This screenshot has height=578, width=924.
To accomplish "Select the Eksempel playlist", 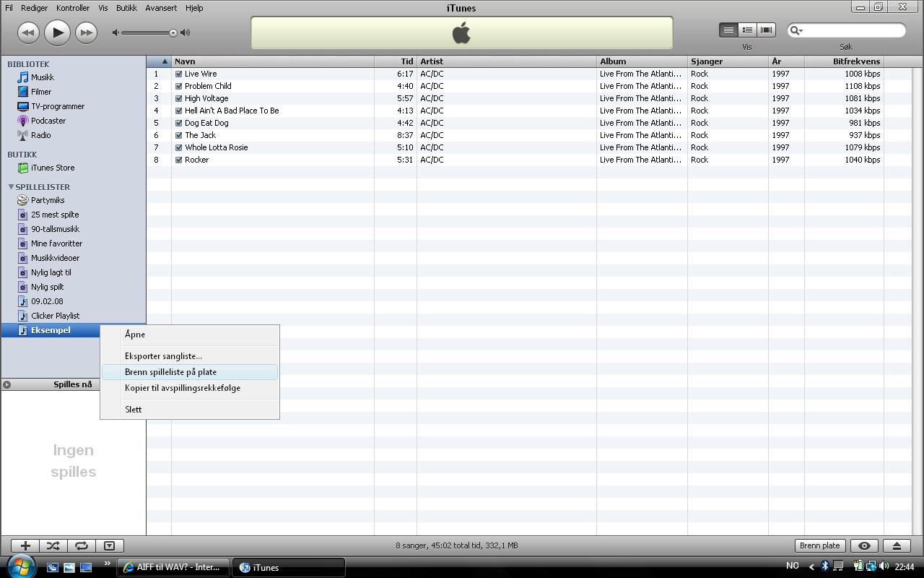I will [51, 330].
